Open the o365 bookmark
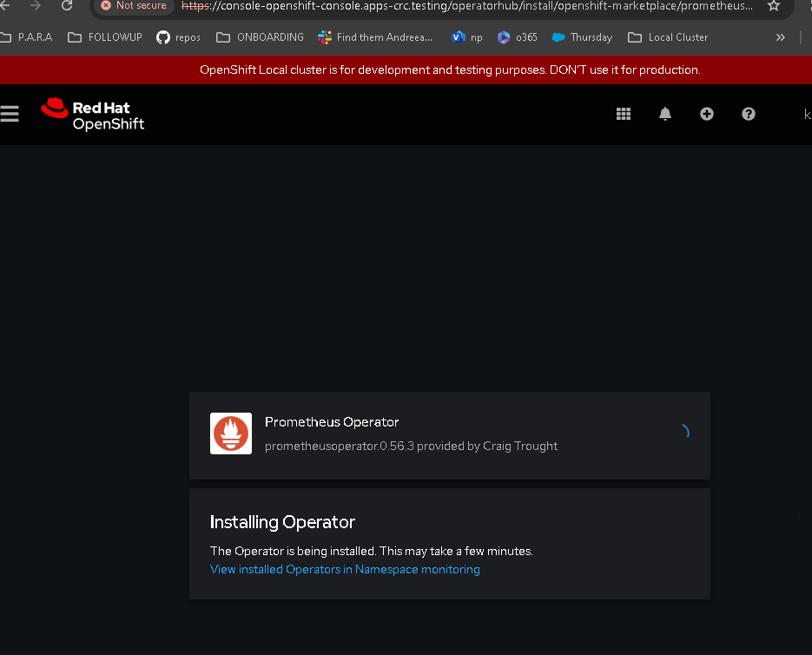This screenshot has width=812, height=655. [x=518, y=37]
